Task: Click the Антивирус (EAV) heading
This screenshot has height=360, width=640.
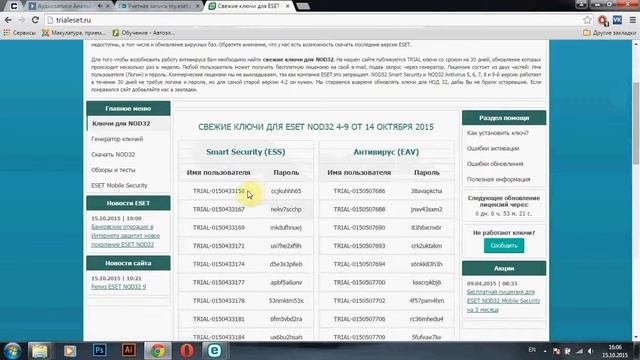Action: click(x=386, y=152)
